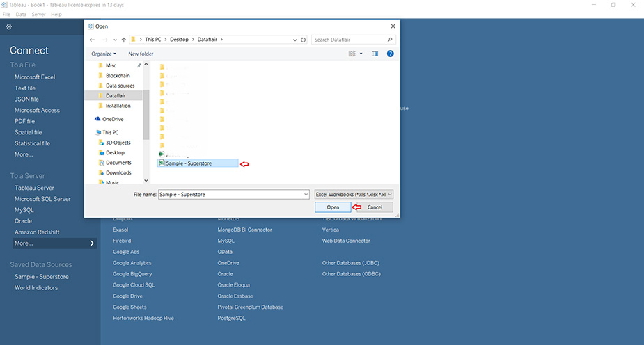Screen dimensions: 644x345
Task: Click Desktop in address breadcrumb
Action: (179, 40)
